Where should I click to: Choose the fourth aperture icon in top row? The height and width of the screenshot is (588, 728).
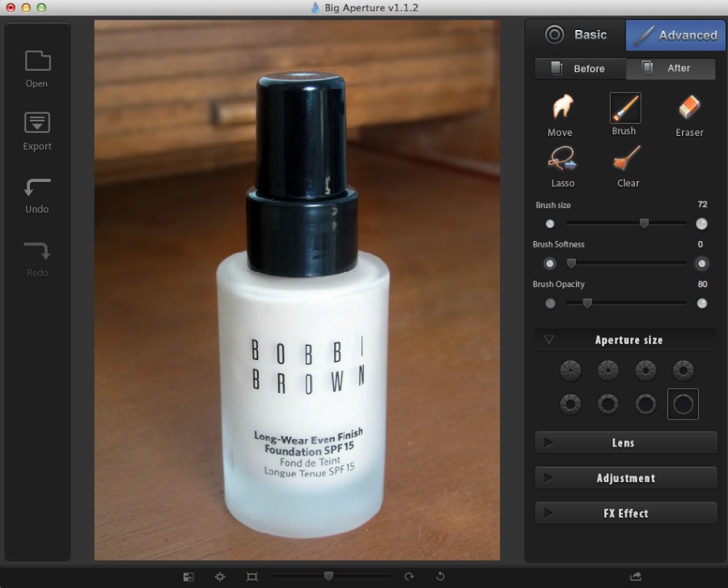click(683, 370)
